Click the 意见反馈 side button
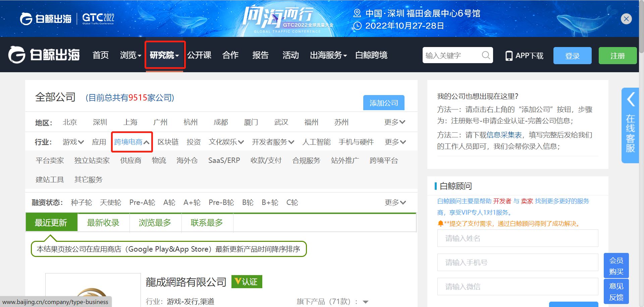The height and width of the screenshot is (307, 644). [x=616, y=292]
